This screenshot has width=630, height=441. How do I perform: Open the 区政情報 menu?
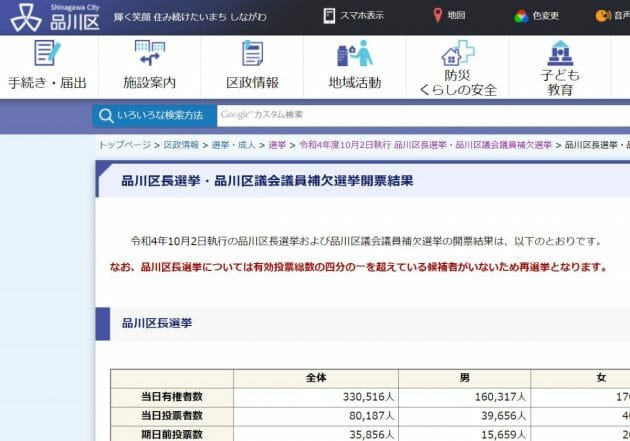coord(252,67)
